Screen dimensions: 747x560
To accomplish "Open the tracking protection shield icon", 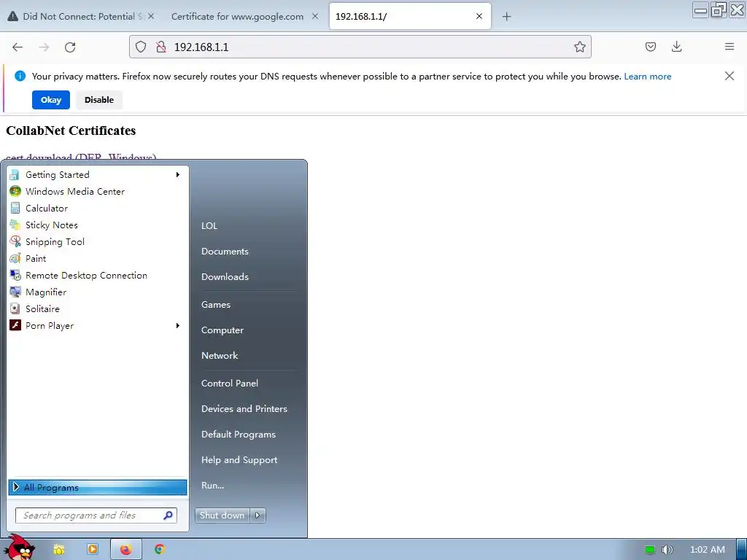I will [x=141, y=47].
